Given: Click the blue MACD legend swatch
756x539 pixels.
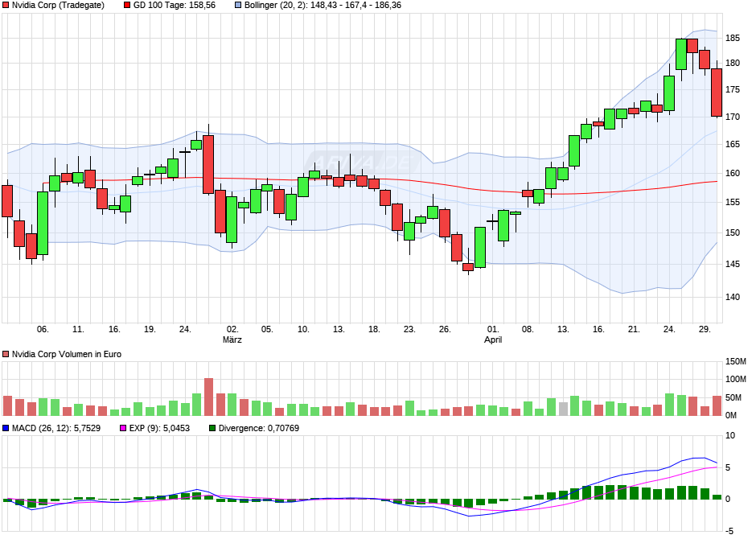Looking at the screenshot, I should [x=6, y=428].
